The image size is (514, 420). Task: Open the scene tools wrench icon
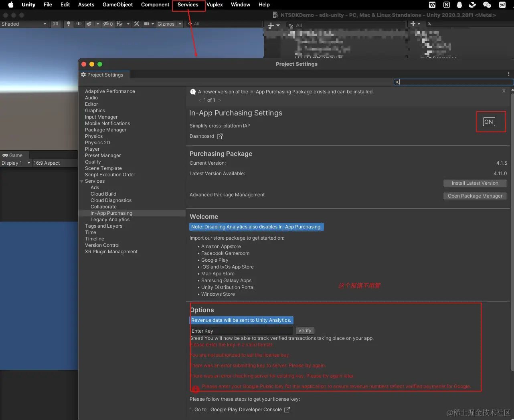coord(137,24)
